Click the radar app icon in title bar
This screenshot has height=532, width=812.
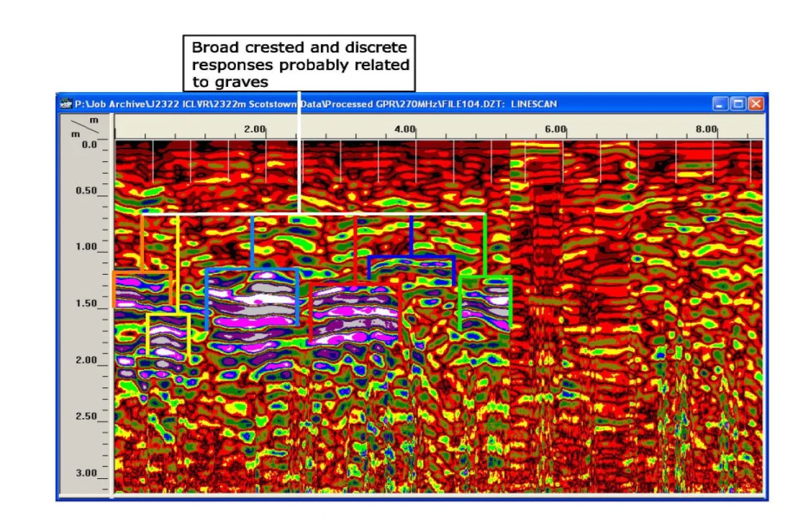pos(65,104)
